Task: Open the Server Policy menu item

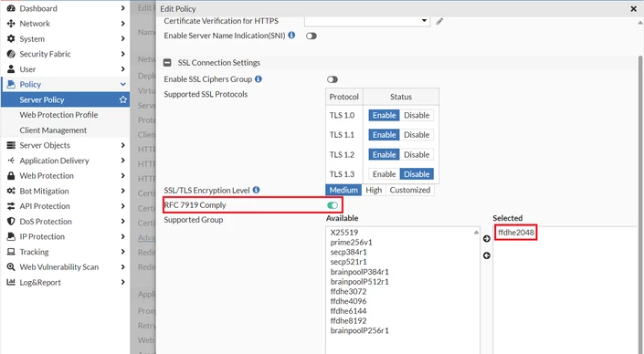Action: pos(65,99)
